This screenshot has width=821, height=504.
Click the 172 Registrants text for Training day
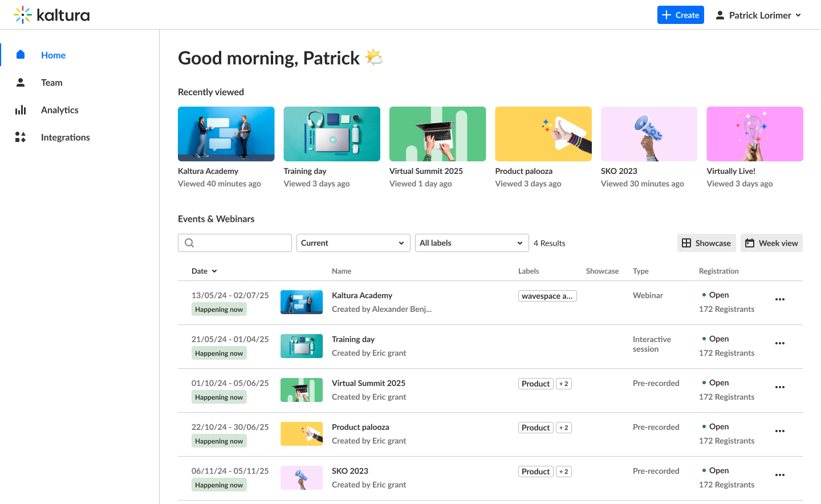point(727,353)
